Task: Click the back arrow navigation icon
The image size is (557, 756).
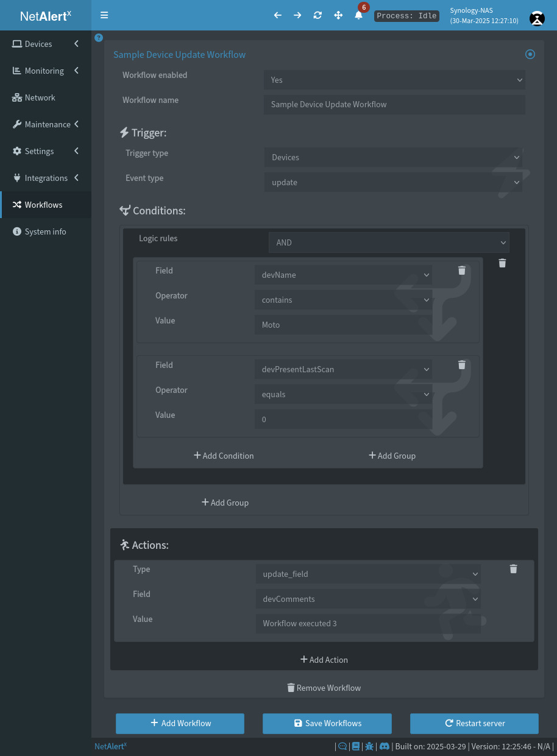Action: (277, 15)
